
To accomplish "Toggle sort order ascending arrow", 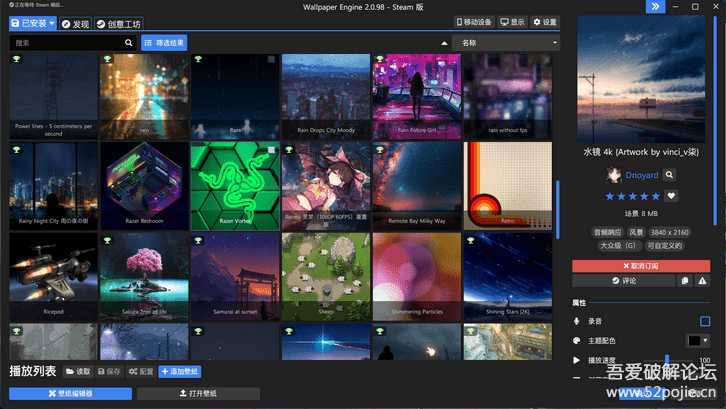I will point(444,43).
